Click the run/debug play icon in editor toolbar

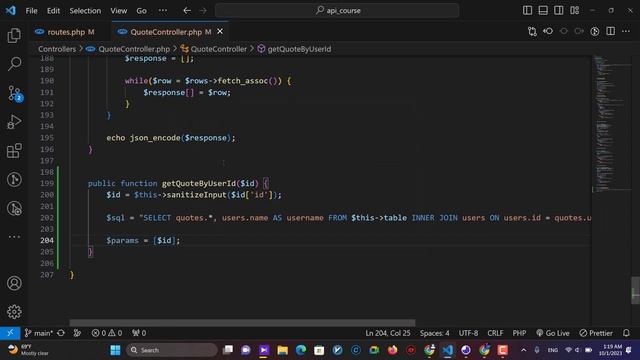pyautogui.click(x=595, y=31)
